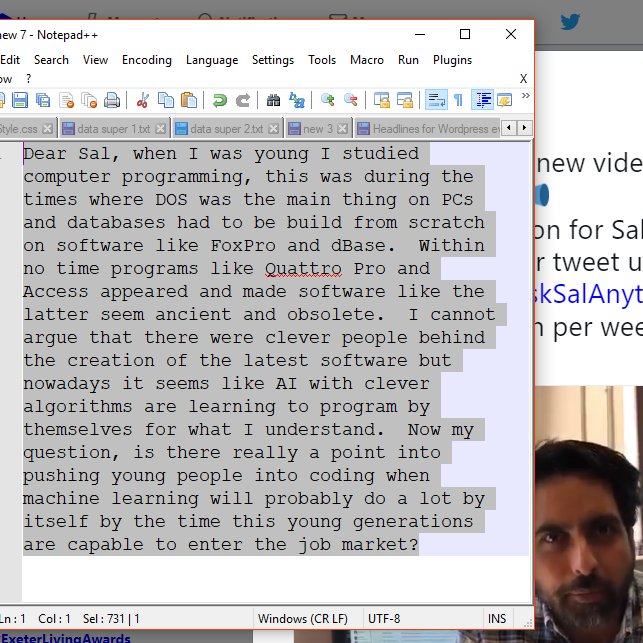Image resolution: width=643 pixels, height=643 pixels.
Task: Open the #AskSalAnything hashtag link in browser
Action: [589, 294]
